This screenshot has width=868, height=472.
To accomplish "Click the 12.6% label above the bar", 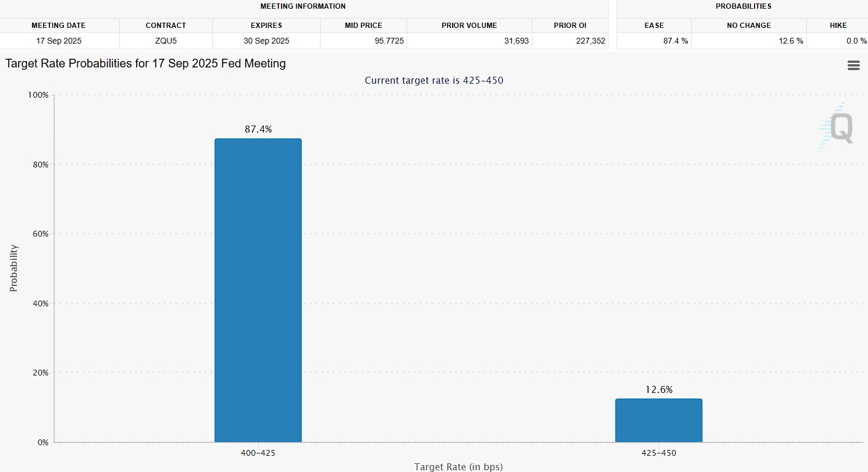I will [659, 390].
